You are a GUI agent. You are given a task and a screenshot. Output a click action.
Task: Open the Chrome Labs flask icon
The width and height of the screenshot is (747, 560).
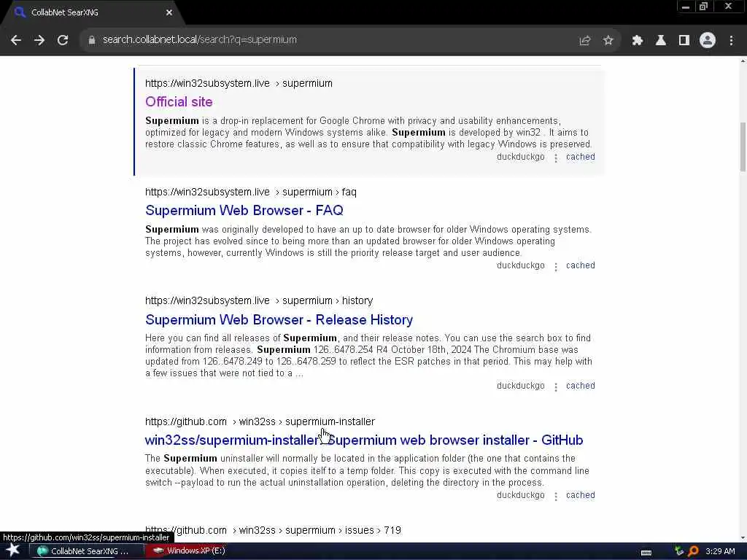[660, 41]
